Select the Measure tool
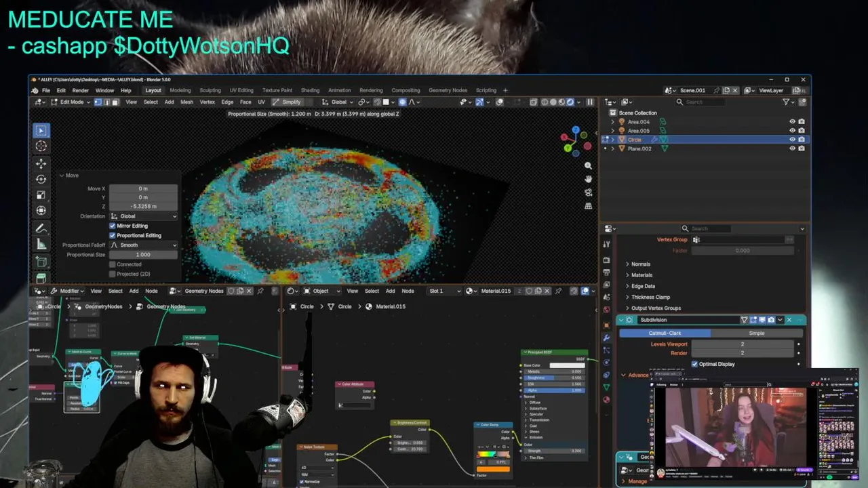The width and height of the screenshot is (868, 488). 41,244
